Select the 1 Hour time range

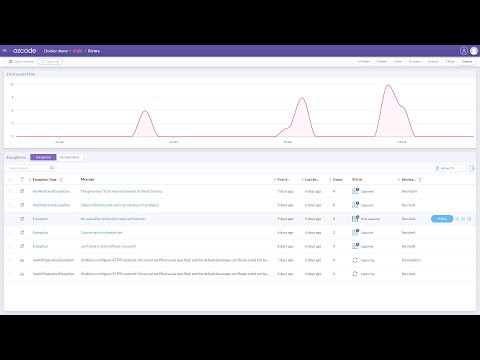450,61
